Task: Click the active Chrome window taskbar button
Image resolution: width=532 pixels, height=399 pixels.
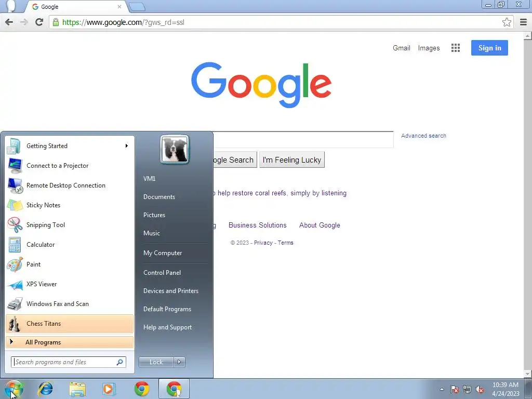Action: pyautogui.click(x=174, y=389)
